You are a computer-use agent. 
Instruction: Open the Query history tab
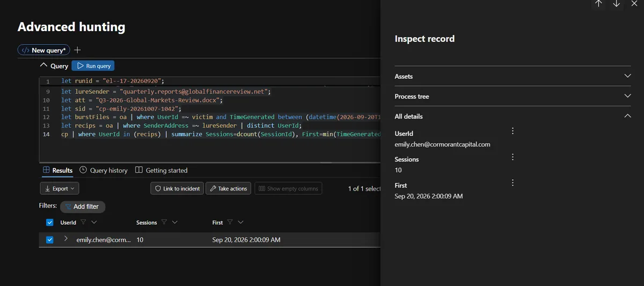[104, 170]
